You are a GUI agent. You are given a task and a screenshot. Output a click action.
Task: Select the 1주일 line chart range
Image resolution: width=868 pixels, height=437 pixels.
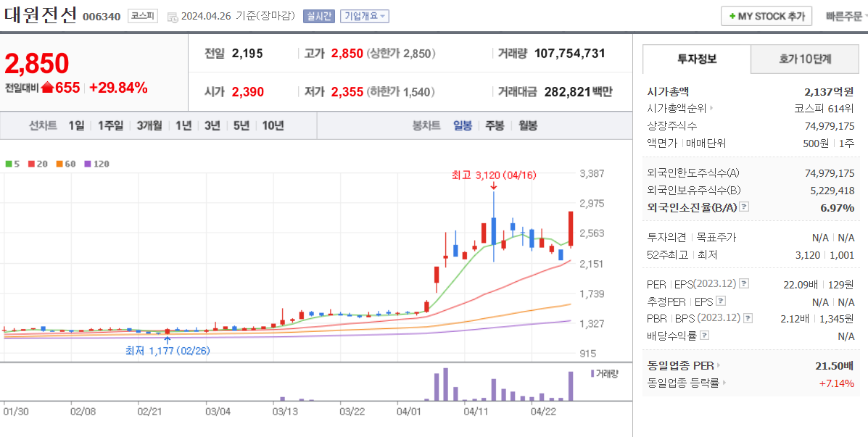click(x=111, y=125)
